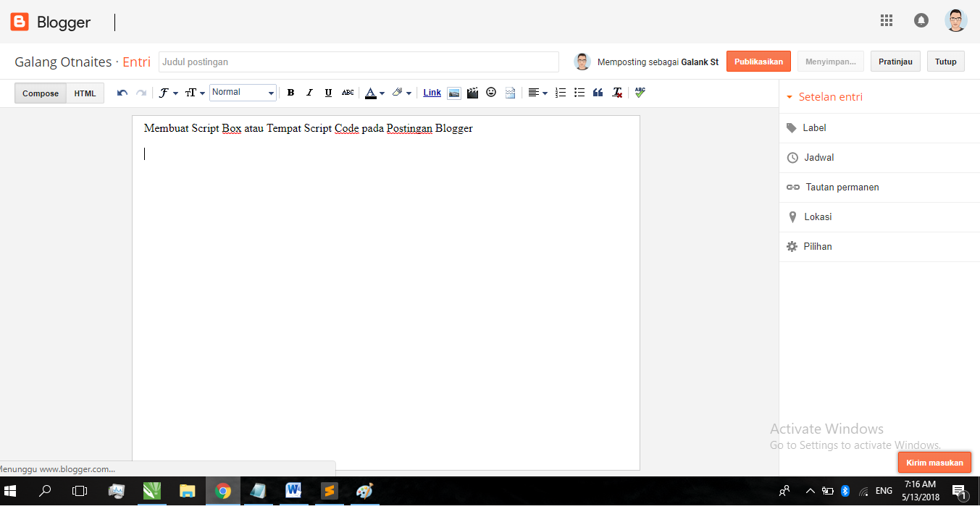980x509 pixels.
Task: Click inside the post body editor
Action: (x=386, y=293)
